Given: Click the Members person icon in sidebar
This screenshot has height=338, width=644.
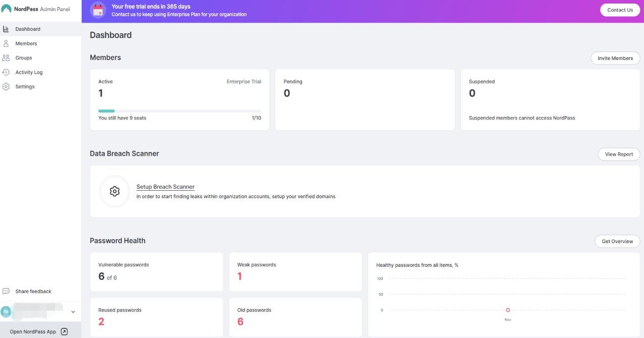Looking at the screenshot, I should point(5,43).
